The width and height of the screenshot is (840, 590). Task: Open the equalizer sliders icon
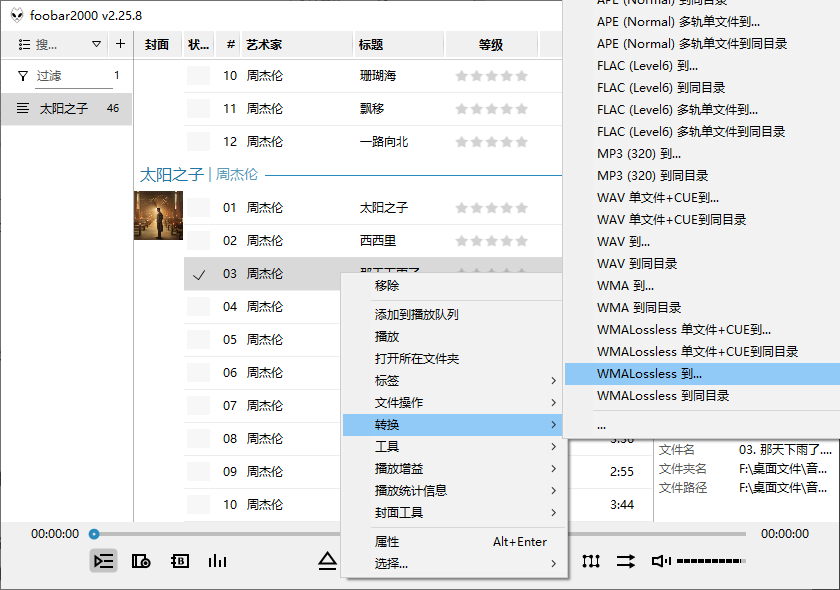tap(591, 561)
